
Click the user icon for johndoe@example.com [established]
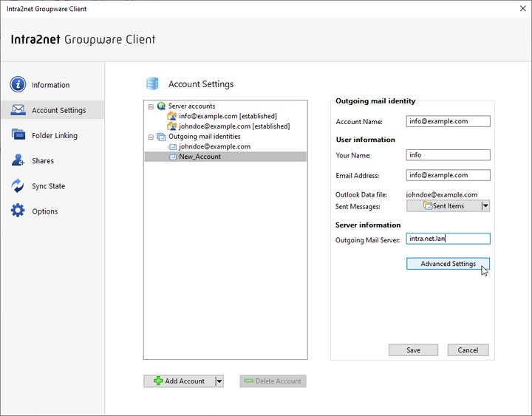(172, 126)
